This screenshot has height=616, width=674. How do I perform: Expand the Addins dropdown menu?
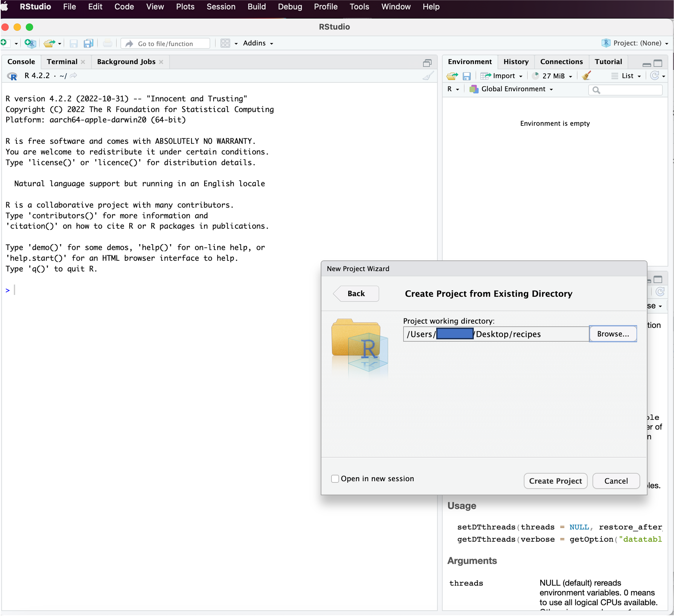tap(258, 43)
